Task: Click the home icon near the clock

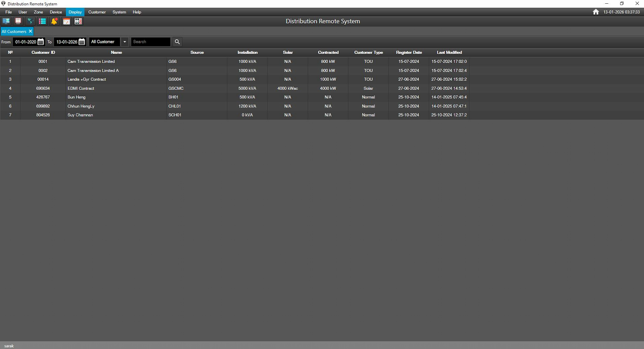Action: click(x=596, y=12)
